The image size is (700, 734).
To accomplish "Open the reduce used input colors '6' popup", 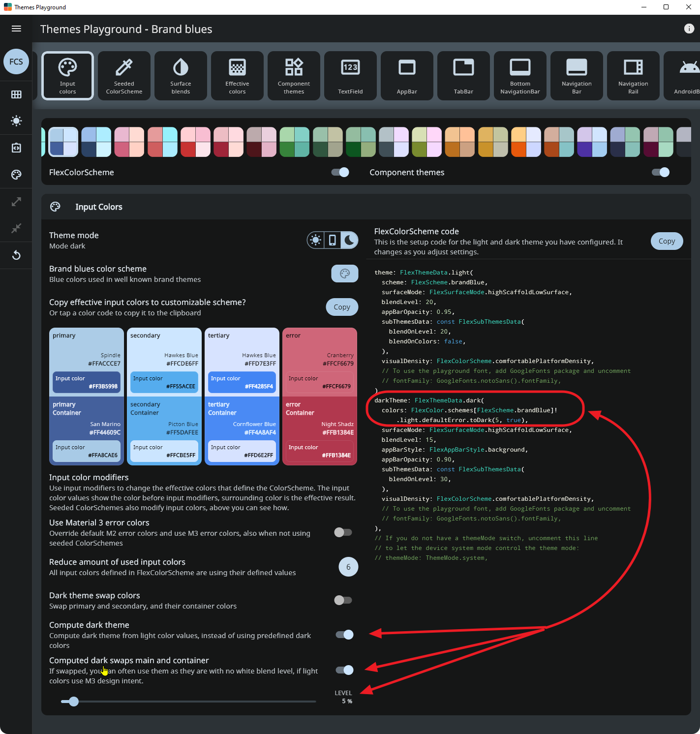I will point(348,567).
